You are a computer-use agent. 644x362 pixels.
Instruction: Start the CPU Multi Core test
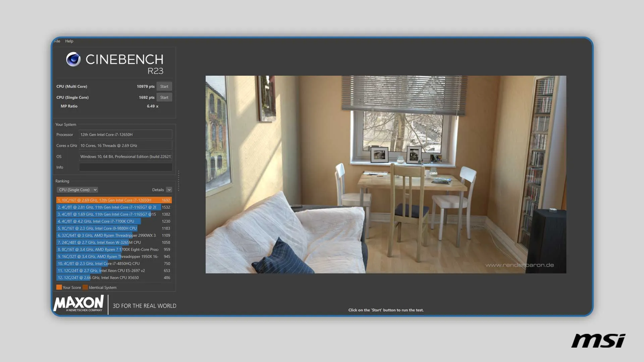click(x=164, y=86)
